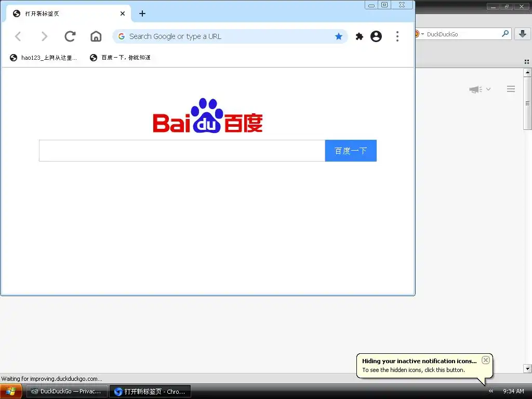Bookmark this page with the star icon
This screenshot has width=532, height=399.
(338, 36)
